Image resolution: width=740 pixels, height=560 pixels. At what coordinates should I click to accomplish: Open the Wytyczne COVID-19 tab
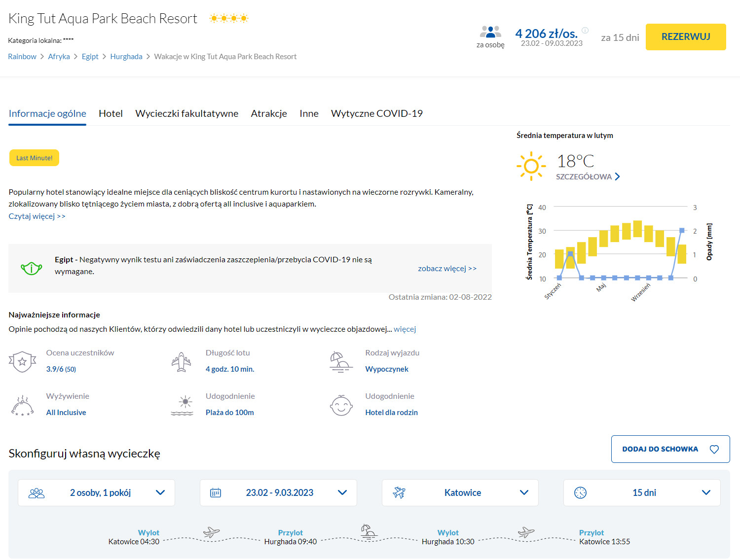[x=376, y=113]
